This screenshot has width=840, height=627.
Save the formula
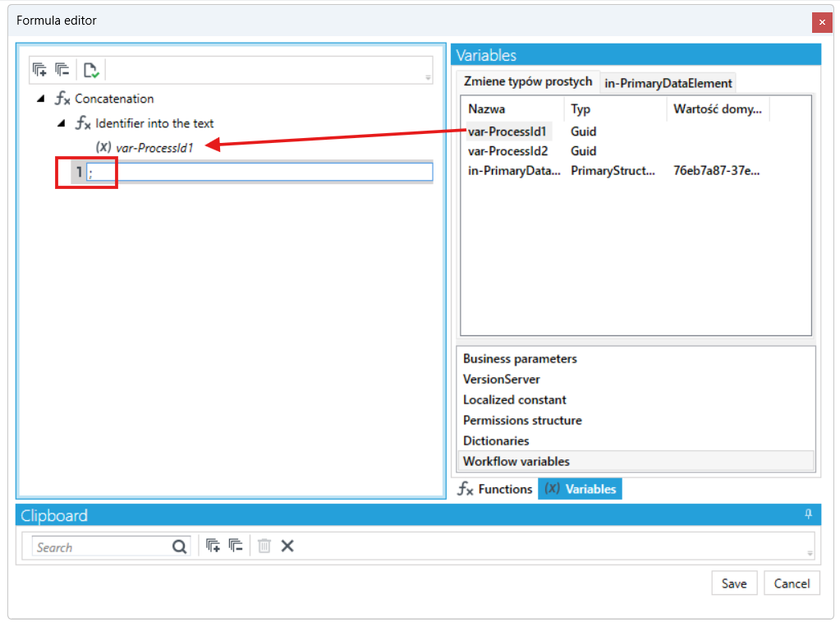coord(734,583)
